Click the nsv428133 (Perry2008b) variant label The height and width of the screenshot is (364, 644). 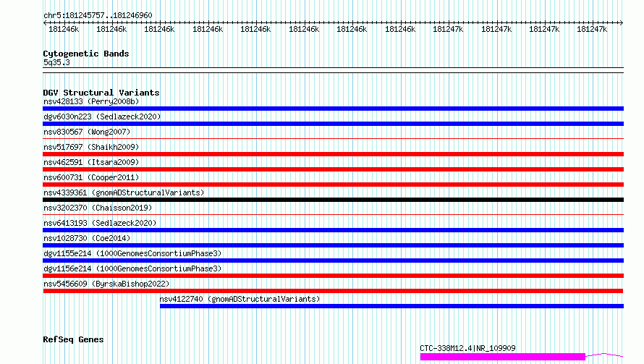tap(91, 101)
